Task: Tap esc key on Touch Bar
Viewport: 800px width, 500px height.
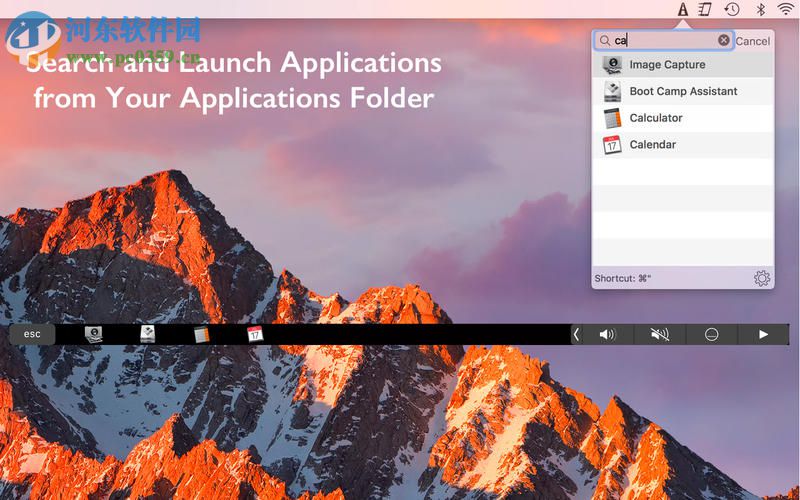Action: coord(32,334)
